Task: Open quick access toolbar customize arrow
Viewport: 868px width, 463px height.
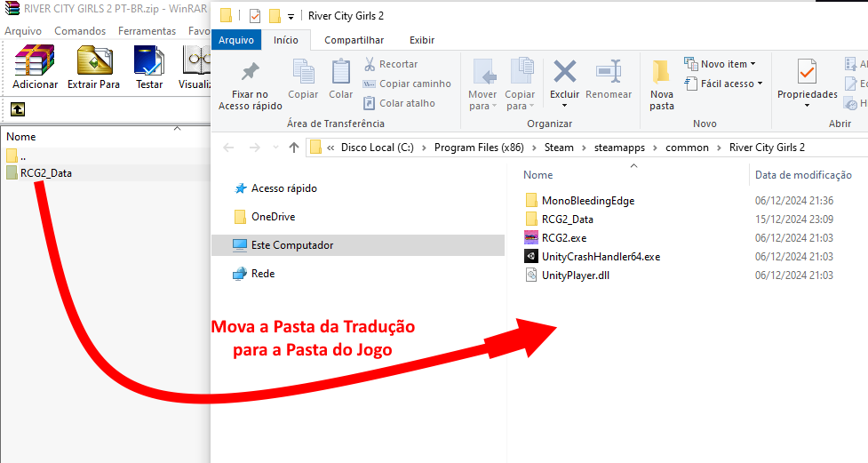Action: coord(291,17)
